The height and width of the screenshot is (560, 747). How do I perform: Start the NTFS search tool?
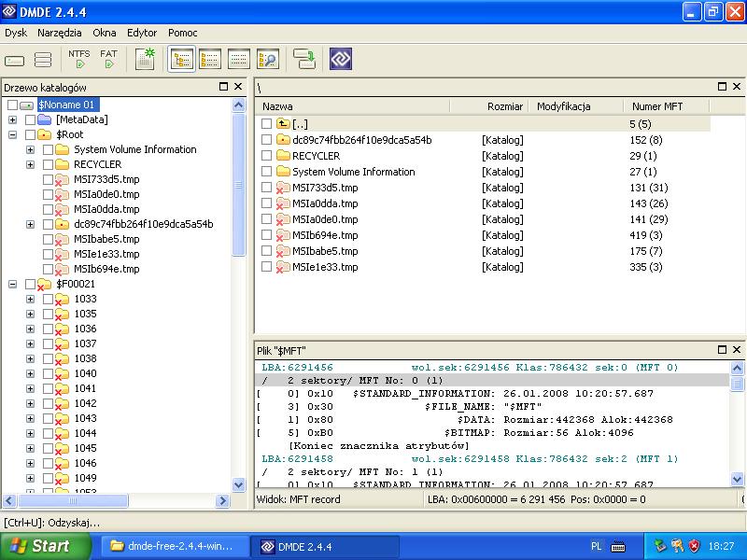pos(78,59)
